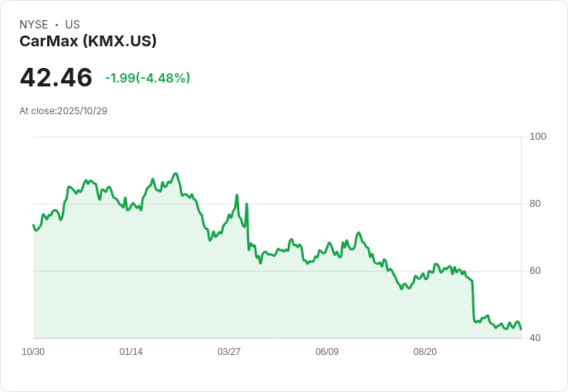Click the current price 42.46

coord(56,77)
